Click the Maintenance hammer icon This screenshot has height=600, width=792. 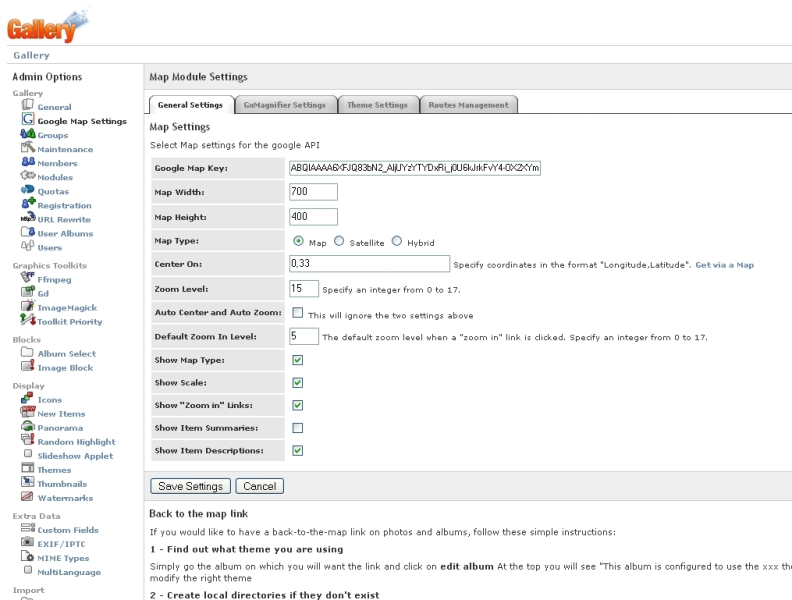(28, 147)
